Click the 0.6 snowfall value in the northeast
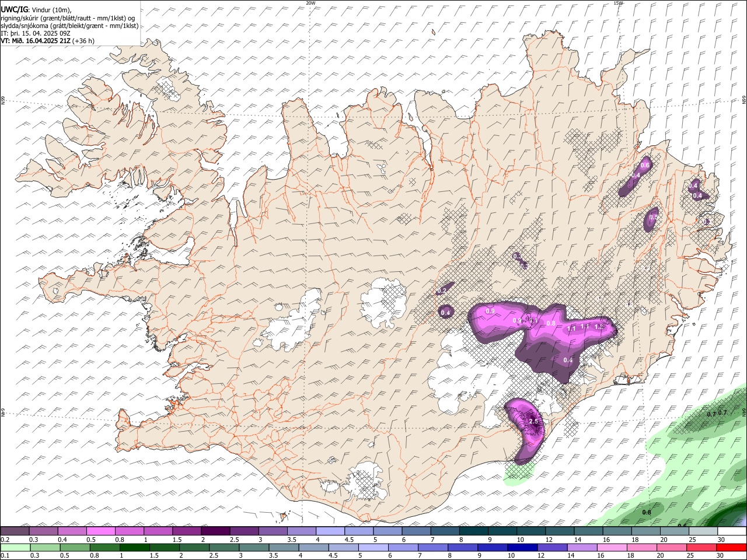 coord(645,166)
